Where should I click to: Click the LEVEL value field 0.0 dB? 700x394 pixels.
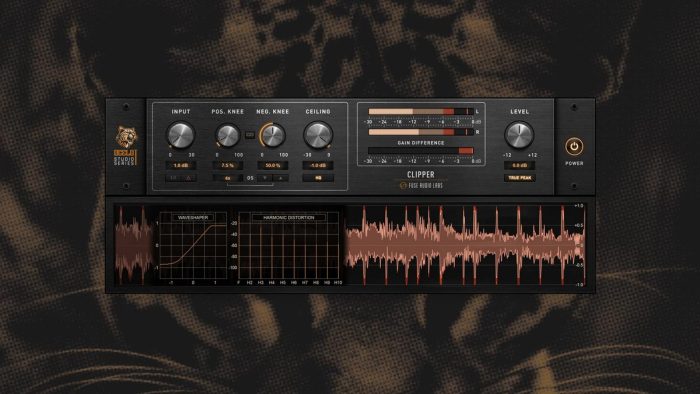coord(520,166)
